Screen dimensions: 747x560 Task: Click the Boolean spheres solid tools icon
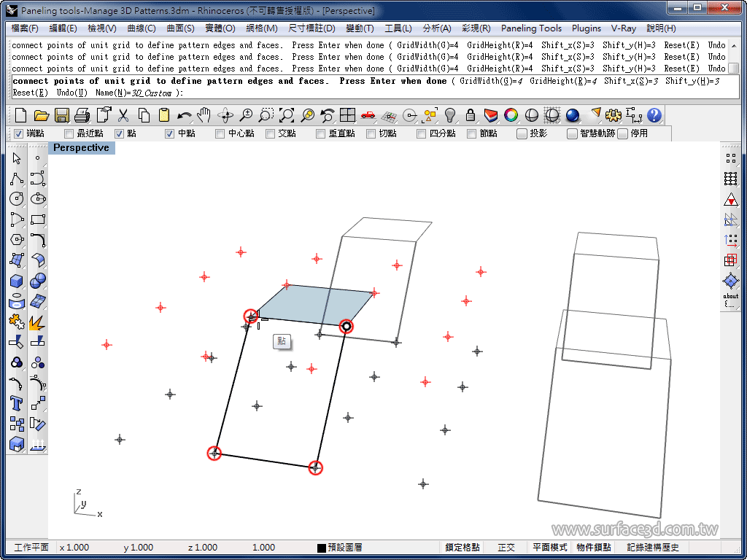[38, 281]
